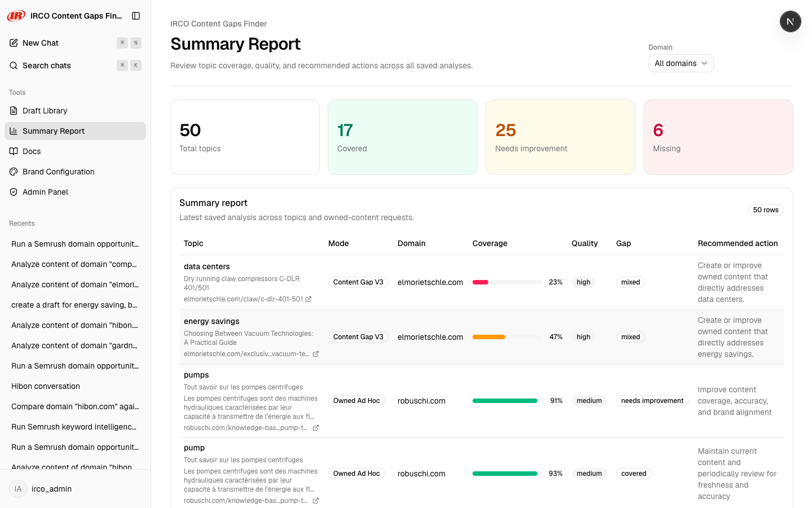Select Summary Report in the sidebar
This screenshot has width=812, height=508.
[x=75, y=131]
